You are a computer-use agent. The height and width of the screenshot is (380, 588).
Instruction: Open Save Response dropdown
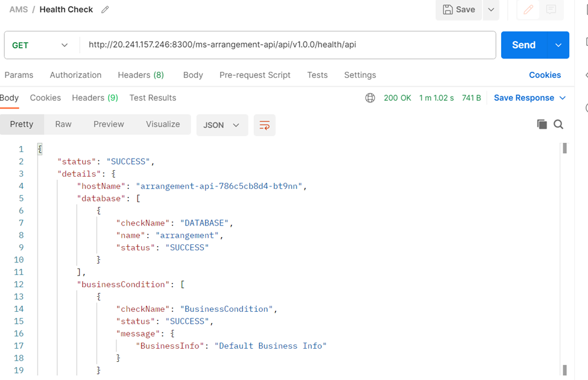530,98
